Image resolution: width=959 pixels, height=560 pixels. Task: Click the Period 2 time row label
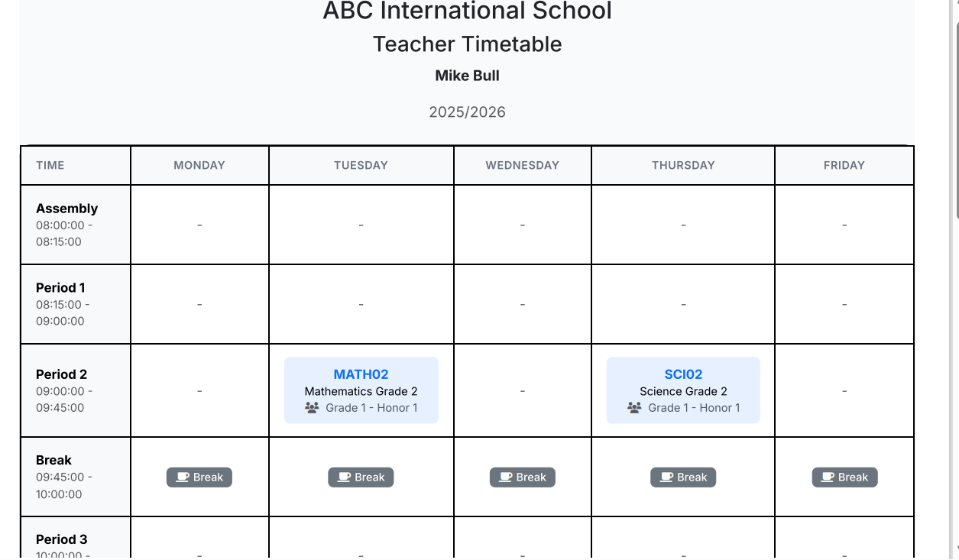click(62, 374)
